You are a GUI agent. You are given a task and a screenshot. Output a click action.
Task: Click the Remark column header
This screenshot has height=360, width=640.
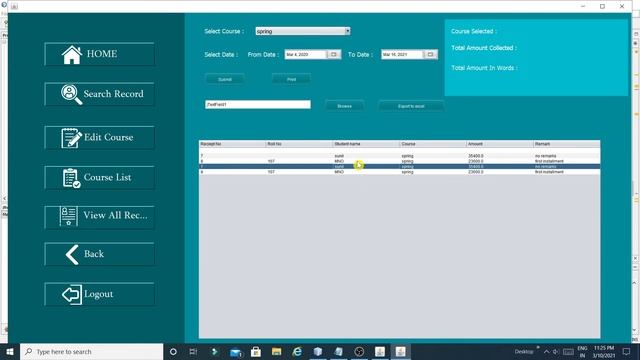(567, 144)
